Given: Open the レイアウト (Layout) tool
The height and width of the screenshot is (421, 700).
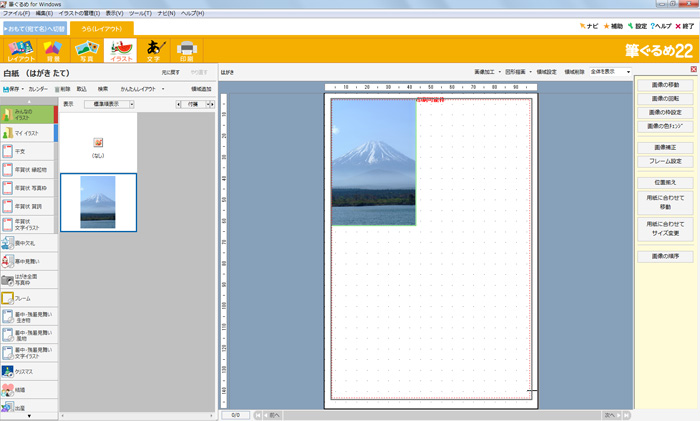Looking at the screenshot, I should (x=20, y=49).
